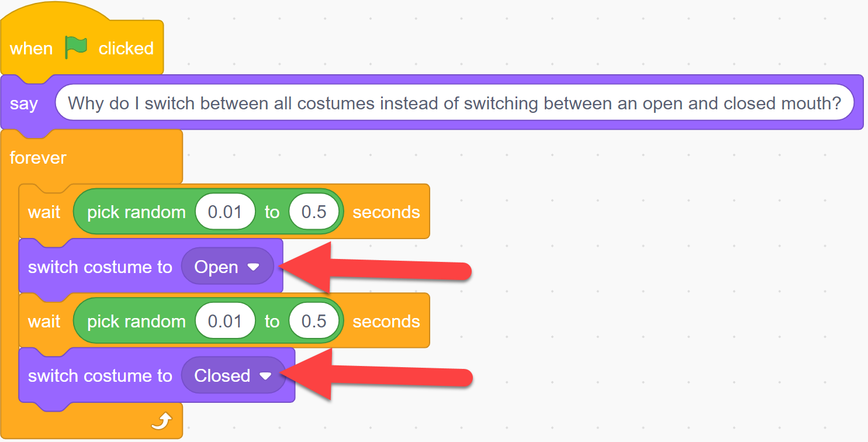Image resolution: width=868 pixels, height=442 pixels.
Task: Expand the costume menu showing Open
Action: coord(227,267)
